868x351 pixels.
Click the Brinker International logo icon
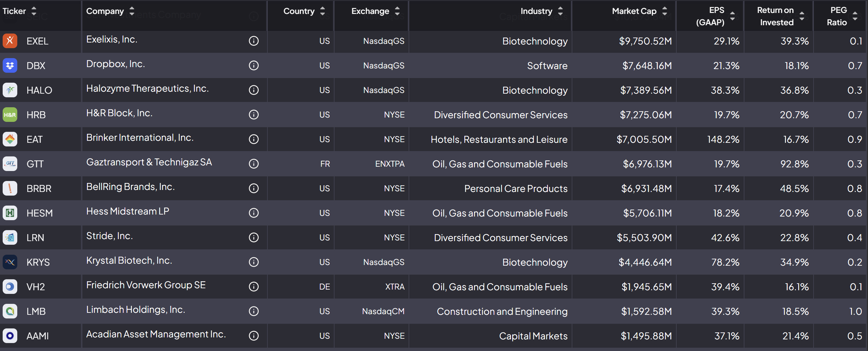click(10, 139)
